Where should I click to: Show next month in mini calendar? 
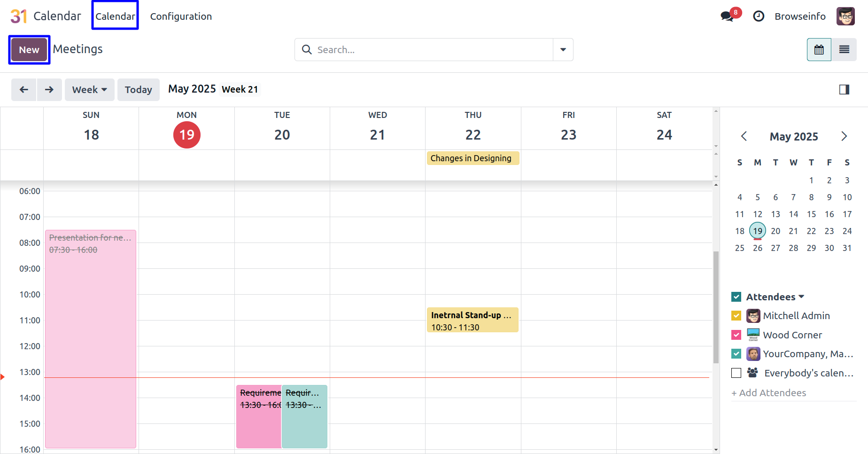[844, 136]
